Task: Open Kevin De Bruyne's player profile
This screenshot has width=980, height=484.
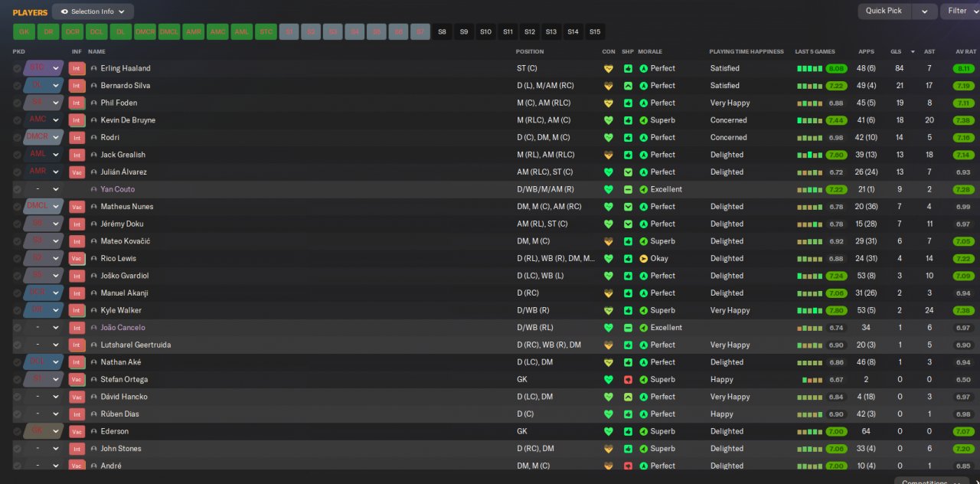Action: (128, 120)
